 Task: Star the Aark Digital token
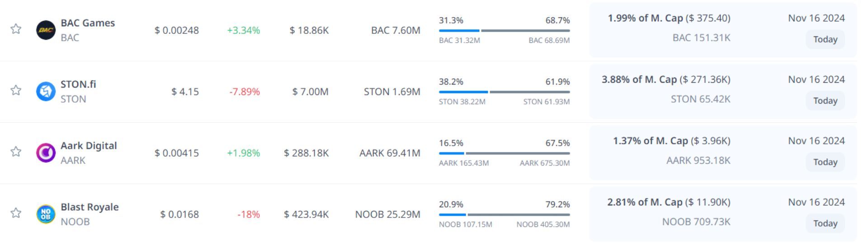(x=16, y=151)
